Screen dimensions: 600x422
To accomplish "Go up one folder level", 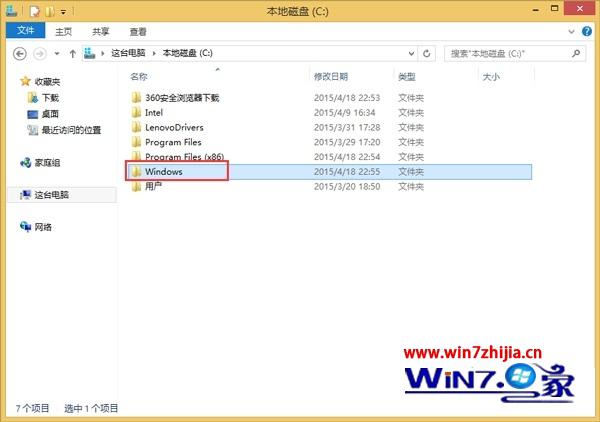I will (73, 54).
